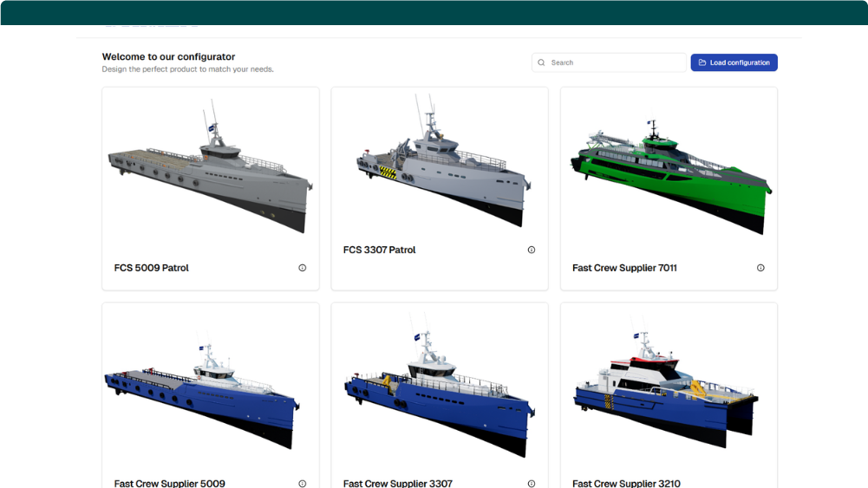Viewport: 868px width, 488px height.
Task: Open info icon for FCS 3307 Patrol
Action: pos(532,251)
